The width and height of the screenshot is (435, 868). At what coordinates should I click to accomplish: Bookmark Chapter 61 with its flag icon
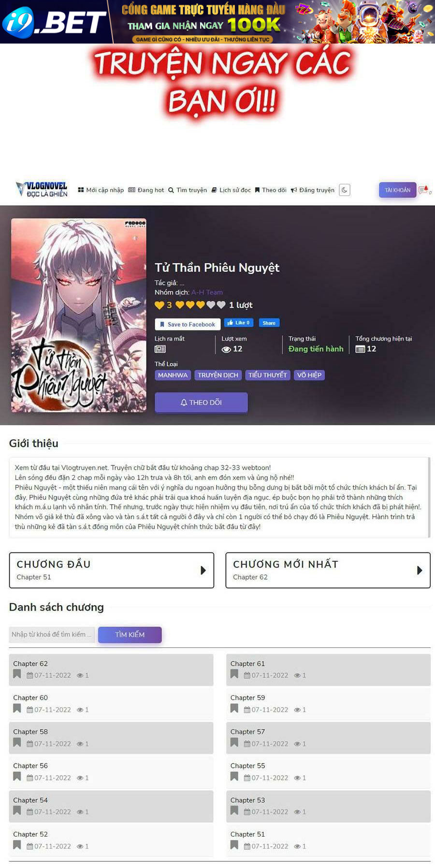pyautogui.click(x=234, y=674)
